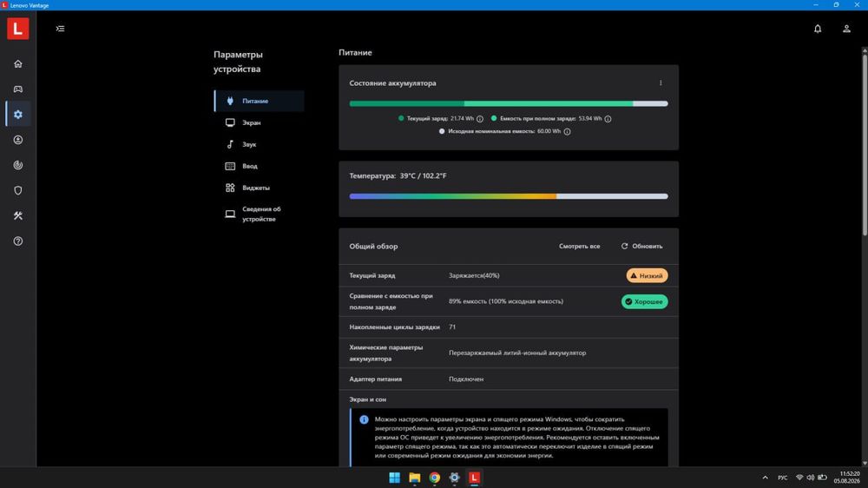Click the temperature gradient bar
Viewport: 868px width, 488px height.
point(508,196)
